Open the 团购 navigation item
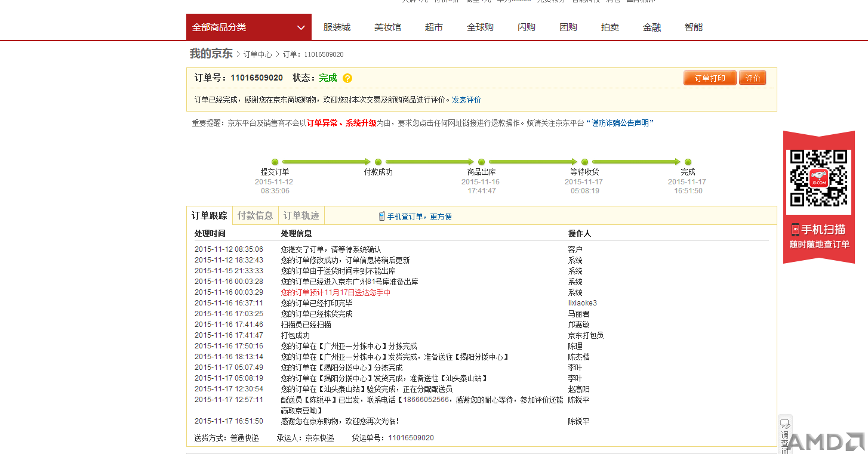This screenshot has height=454, width=868. pyautogui.click(x=568, y=27)
